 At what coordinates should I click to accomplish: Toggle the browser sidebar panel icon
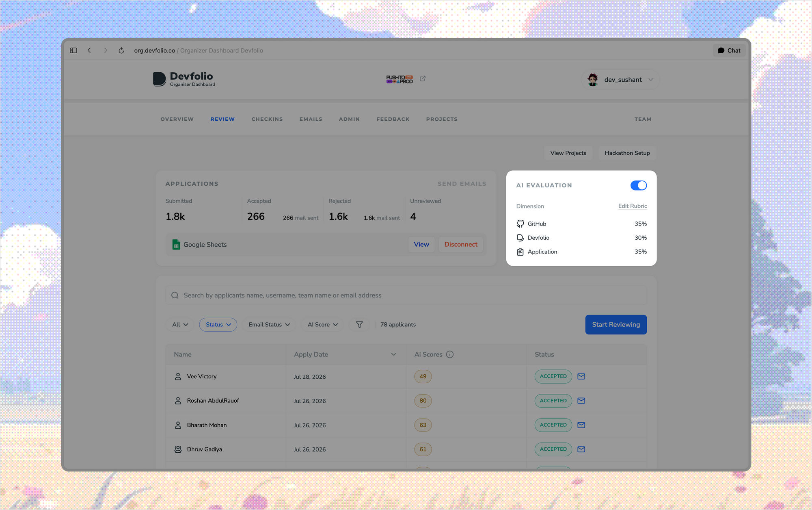click(73, 50)
